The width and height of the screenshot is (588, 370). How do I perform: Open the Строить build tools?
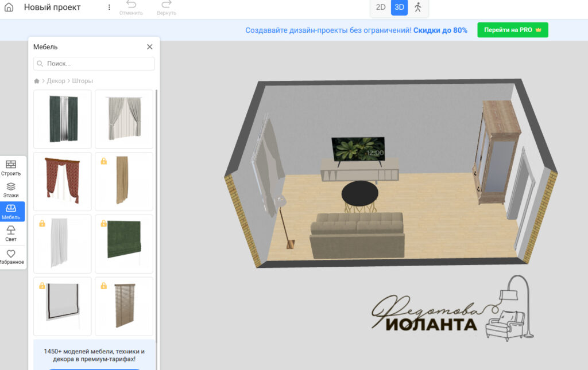[11, 168]
